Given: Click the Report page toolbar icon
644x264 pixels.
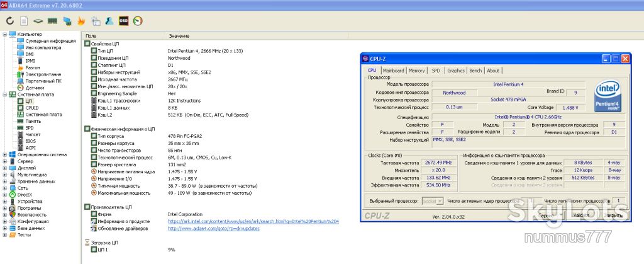Looking at the screenshot, I should pos(24,21).
